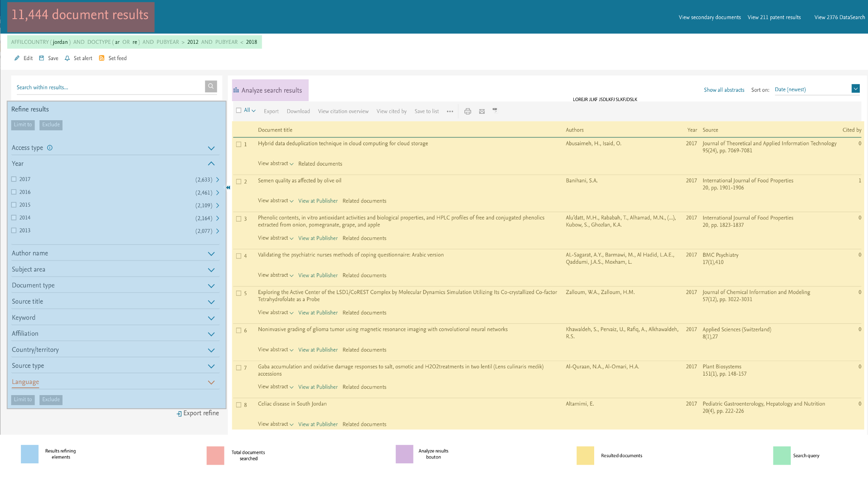The height and width of the screenshot is (488, 868).
Task: Click the Set feed RSS icon
Action: 102,58
